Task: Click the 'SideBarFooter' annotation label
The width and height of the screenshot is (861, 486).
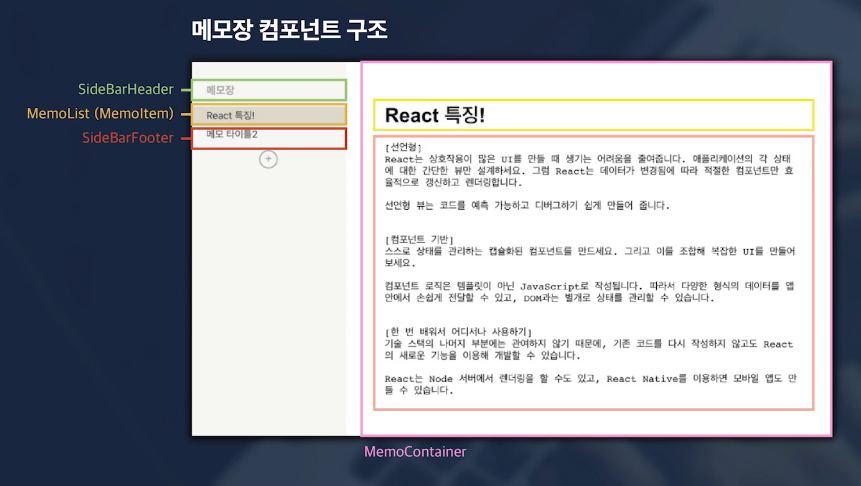Action: pos(127,138)
